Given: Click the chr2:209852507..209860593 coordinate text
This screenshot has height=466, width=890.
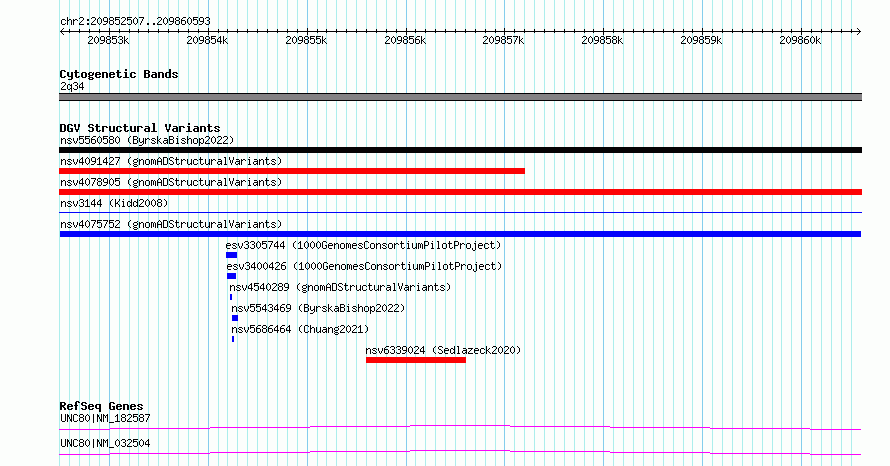Looking at the screenshot, I should click(x=135, y=22).
